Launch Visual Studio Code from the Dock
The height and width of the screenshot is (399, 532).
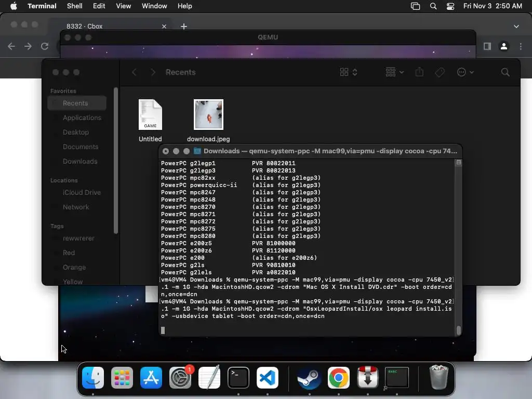point(268,378)
